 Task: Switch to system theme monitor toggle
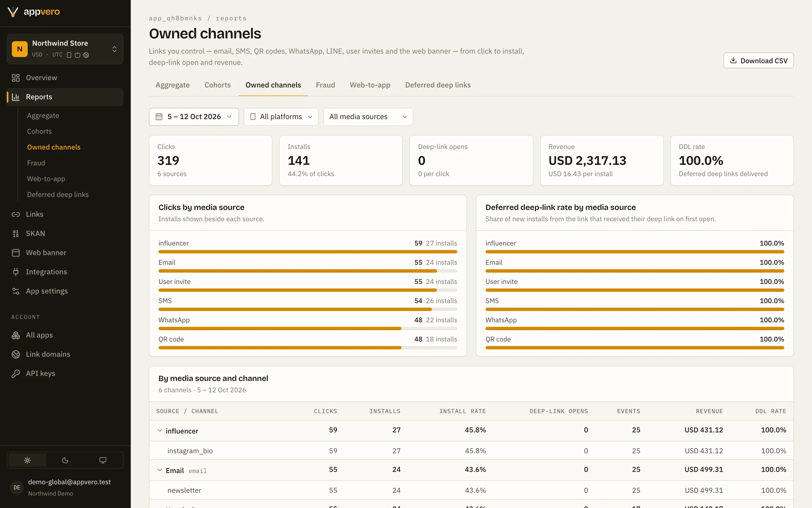(x=103, y=460)
